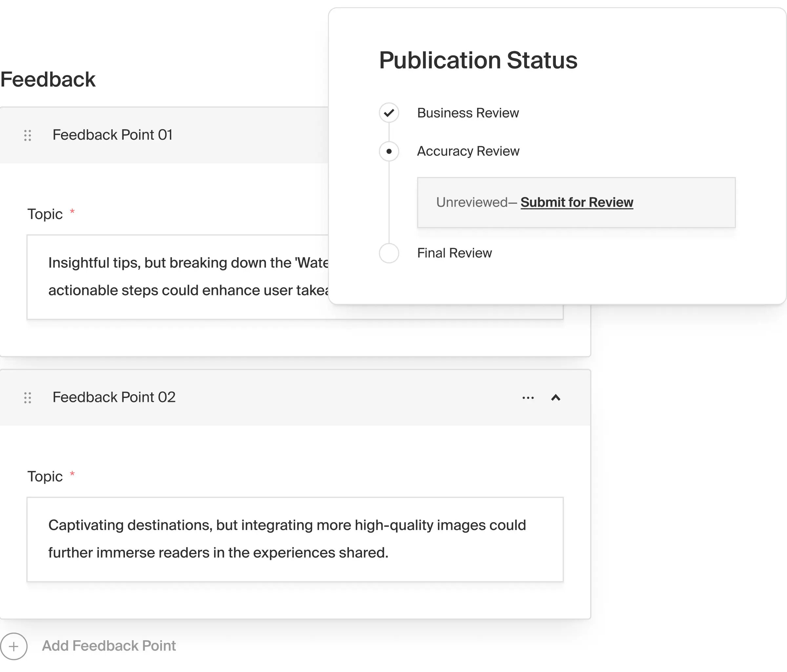Select the Accuracy Review active radio

pos(389,151)
